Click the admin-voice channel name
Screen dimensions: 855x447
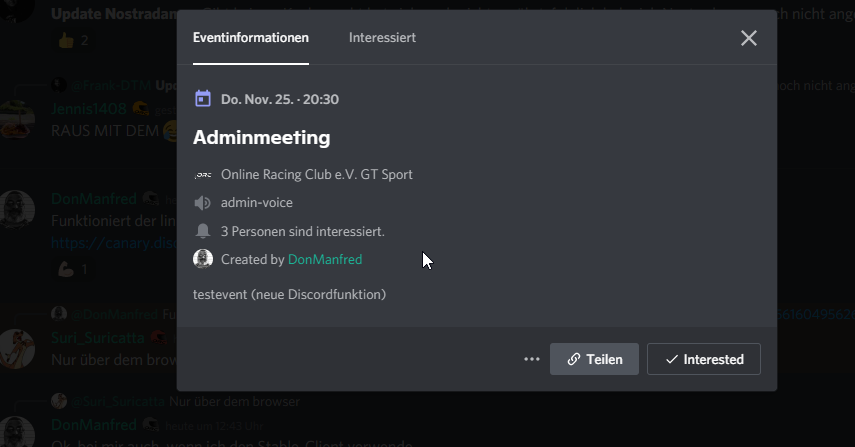click(x=257, y=203)
